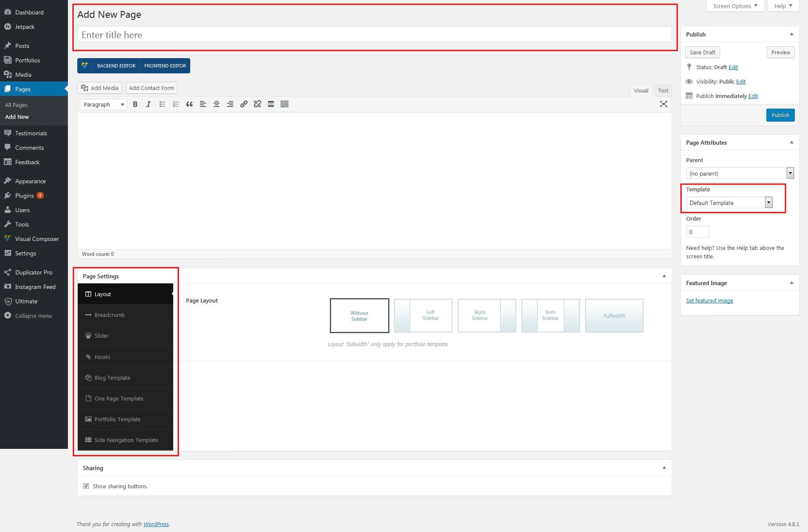Align text left
Viewport: 808px width, 532px height.
pos(203,104)
